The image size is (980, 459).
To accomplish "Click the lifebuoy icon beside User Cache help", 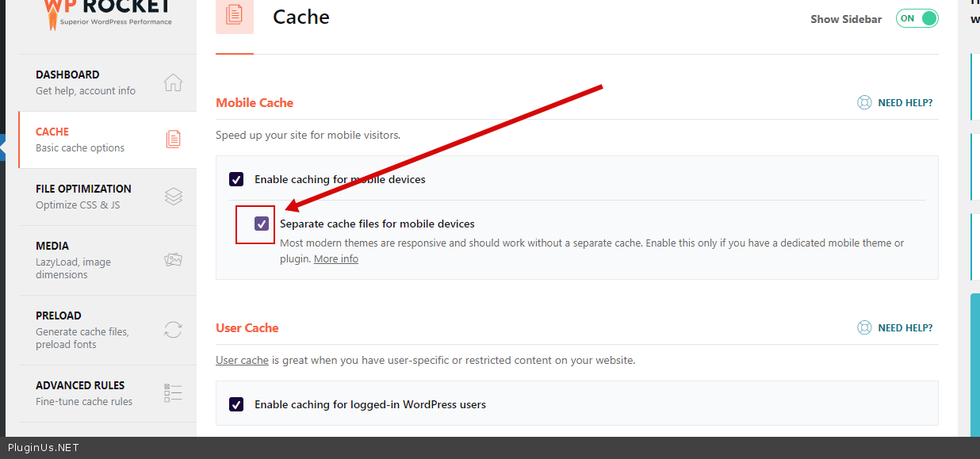I will click(864, 328).
